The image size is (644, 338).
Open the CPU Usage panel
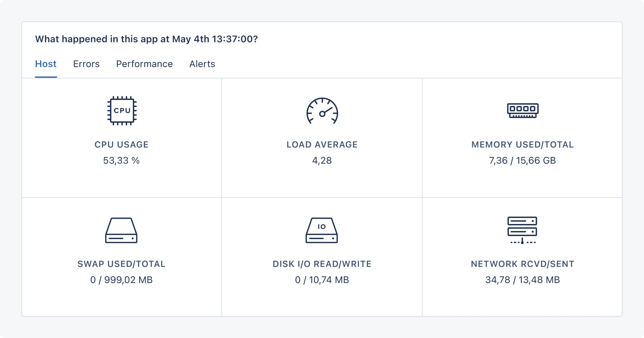point(121,137)
